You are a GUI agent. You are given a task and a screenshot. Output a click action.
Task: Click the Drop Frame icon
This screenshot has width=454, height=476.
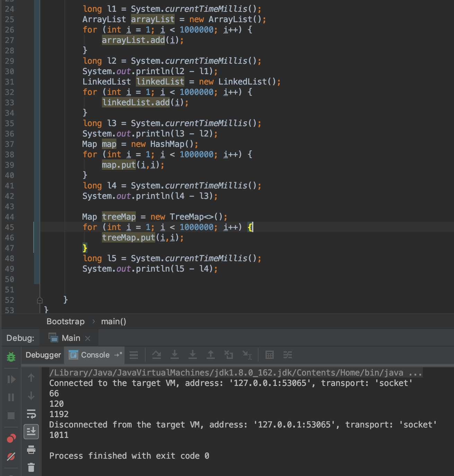(x=229, y=355)
